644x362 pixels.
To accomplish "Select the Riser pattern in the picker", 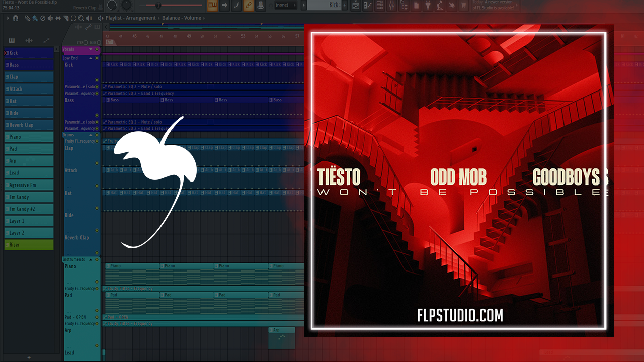I will 29,245.
